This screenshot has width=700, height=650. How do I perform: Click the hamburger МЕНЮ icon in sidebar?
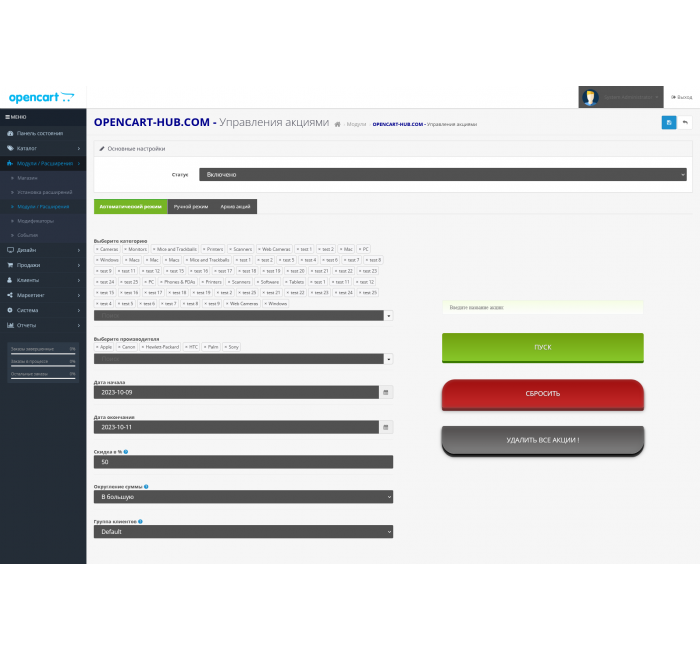pyautogui.click(x=7, y=117)
